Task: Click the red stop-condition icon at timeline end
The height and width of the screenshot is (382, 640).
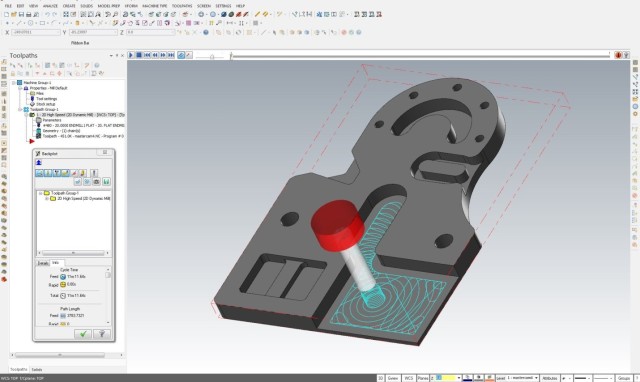Action: pyautogui.click(x=618, y=55)
